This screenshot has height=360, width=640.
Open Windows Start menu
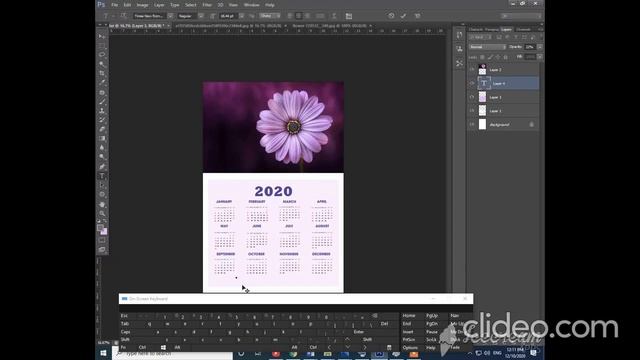tap(103, 353)
